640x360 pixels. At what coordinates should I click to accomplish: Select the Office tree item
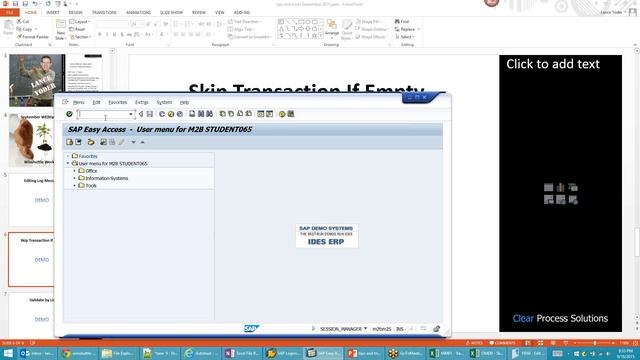[91, 171]
